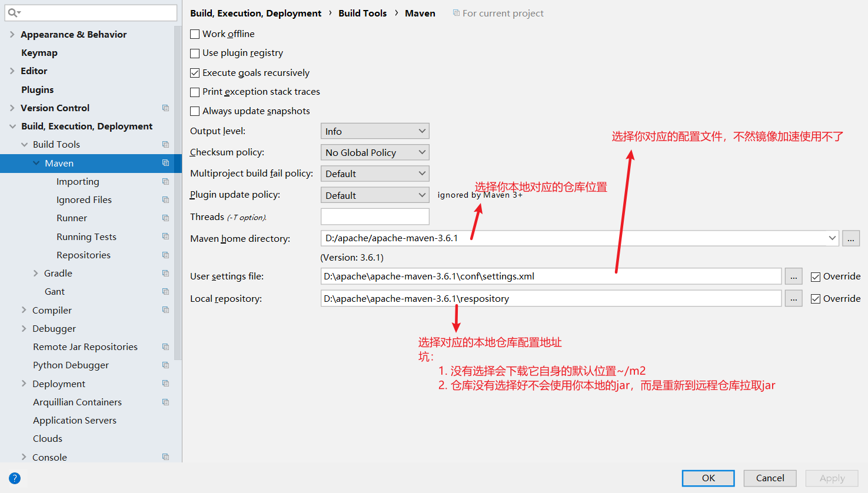Click project-level icon beside Gant
This screenshot has height=493, width=868.
(x=165, y=292)
